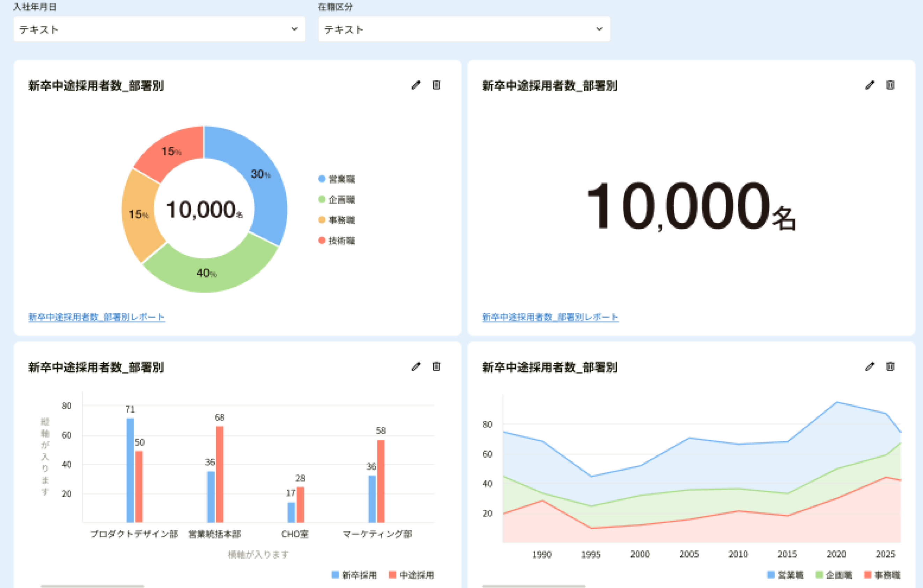The width and height of the screenshot is (923, 588).
Task: Delete the bar chart card
Action: [x=437, y=367]
